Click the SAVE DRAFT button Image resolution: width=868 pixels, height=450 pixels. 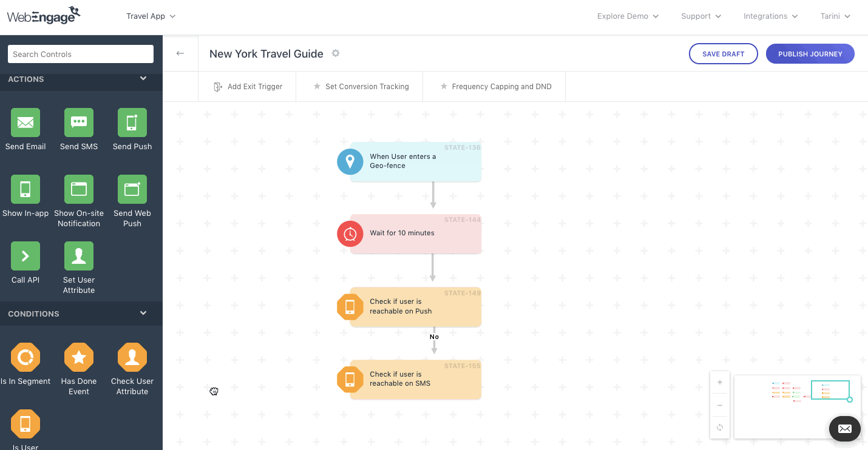pos(724,54)
